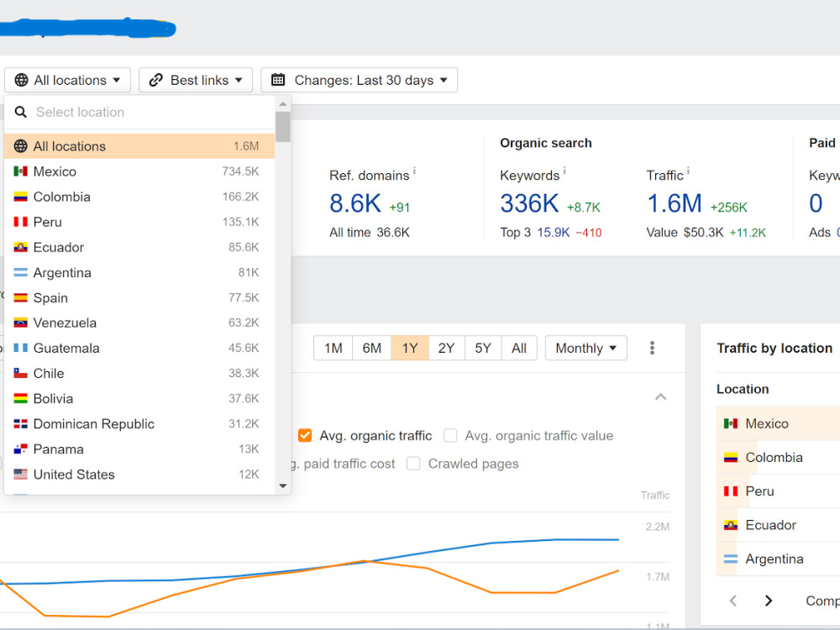The image size is (840, 630).
Task: Enable Crawled pages checkbox
Action: pos(413,464)
